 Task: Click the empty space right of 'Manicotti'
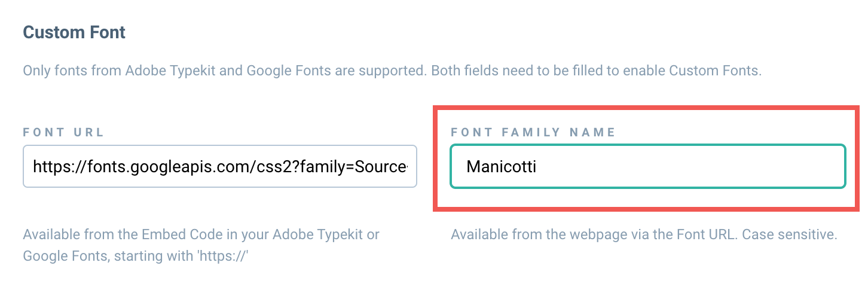pyautogui.click(x=687, y=166)
